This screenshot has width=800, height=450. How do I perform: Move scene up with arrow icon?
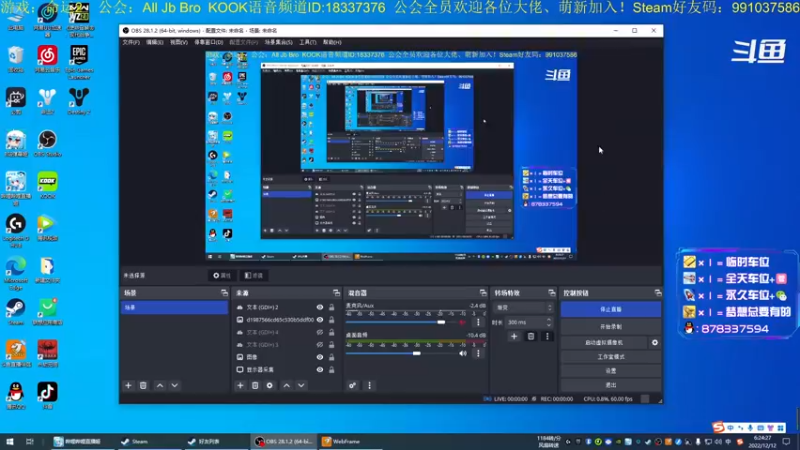[x=160, y=386]
